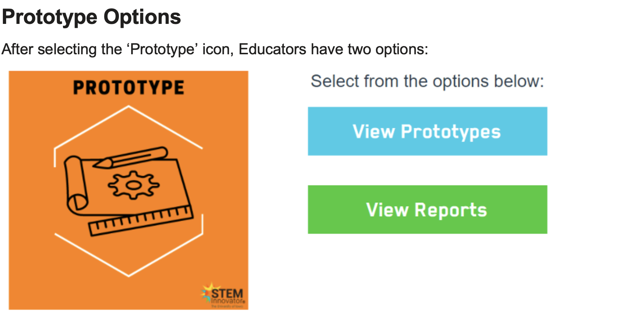The height and width of the screenshot is (317, 644).
Task: Click the ruler icon below the blueprint
Action: [x=141, y=220]
